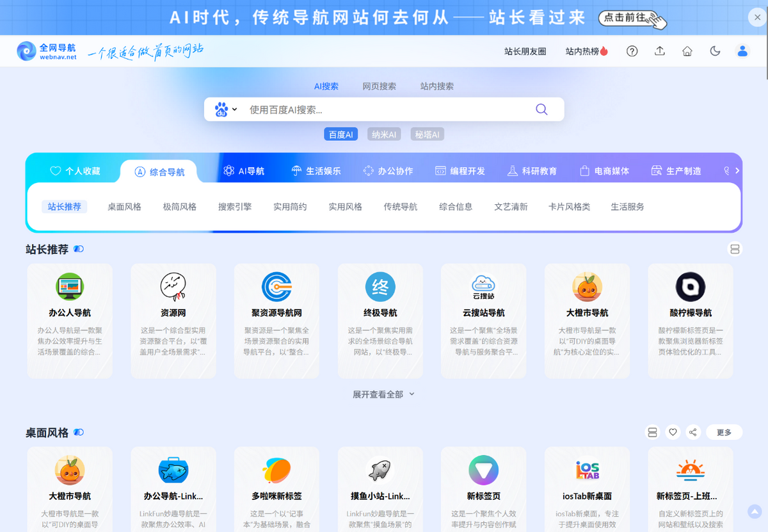Select the 站长推荐 subcategory
Screen dimensions: 768x532
[65, 207]
